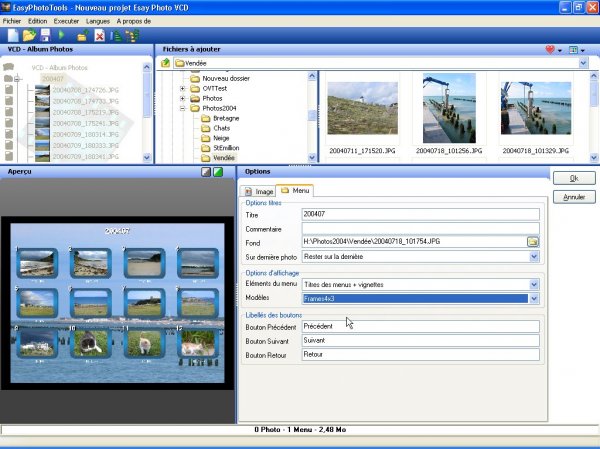
Task: Open the Sur dernière photo dropdown
Action: click(x=533, y=256)
